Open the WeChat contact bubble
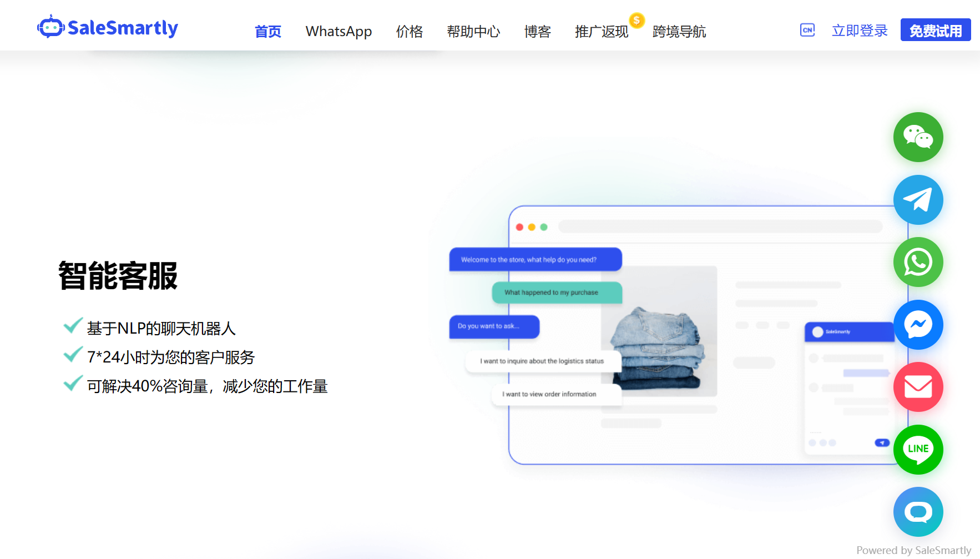Viewport: 980px width, 559px height. (x=918, y=137)
